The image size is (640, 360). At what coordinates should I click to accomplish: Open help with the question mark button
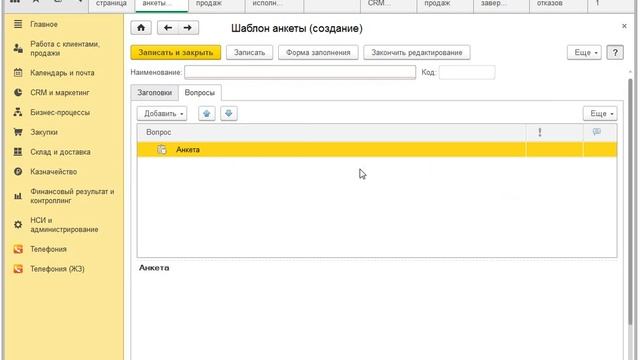point(615,52)
